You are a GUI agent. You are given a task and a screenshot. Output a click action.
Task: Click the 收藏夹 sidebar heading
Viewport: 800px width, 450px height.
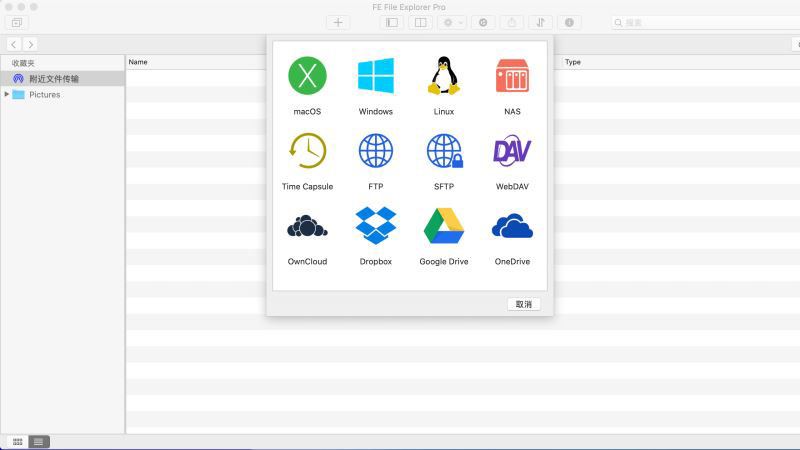(23, 63)
